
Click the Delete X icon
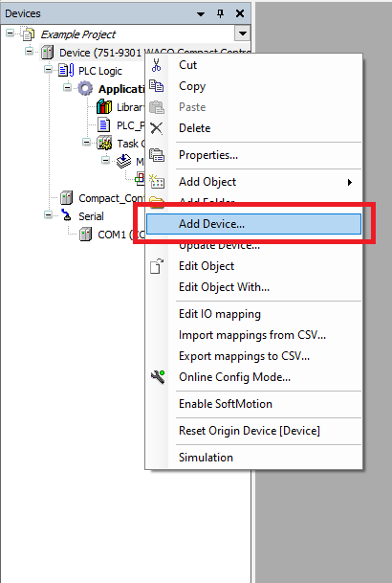tap(156, 128)
